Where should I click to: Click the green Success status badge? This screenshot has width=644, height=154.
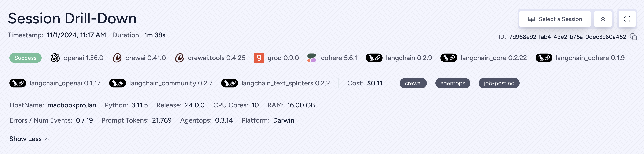coord(26,58)
